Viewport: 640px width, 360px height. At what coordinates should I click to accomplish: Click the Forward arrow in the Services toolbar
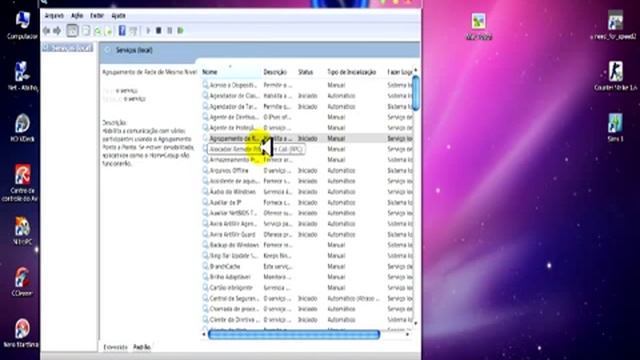[x=57, y=31]
